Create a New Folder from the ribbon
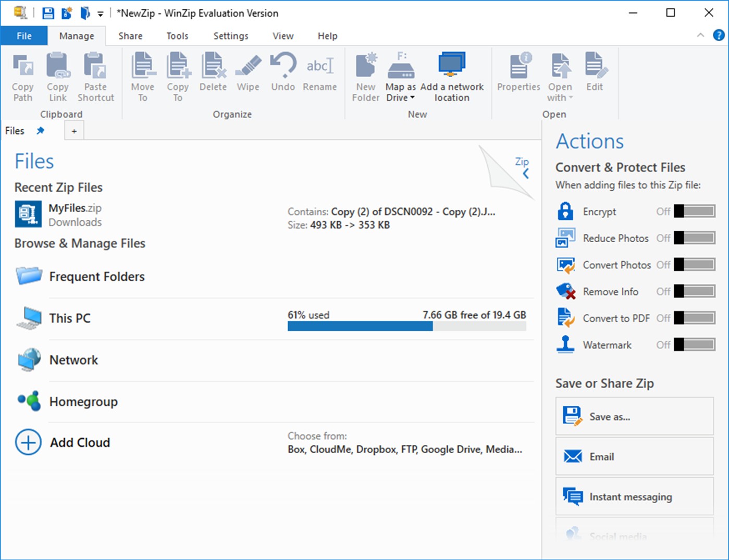Screen dimensions: 729x560 366,77
